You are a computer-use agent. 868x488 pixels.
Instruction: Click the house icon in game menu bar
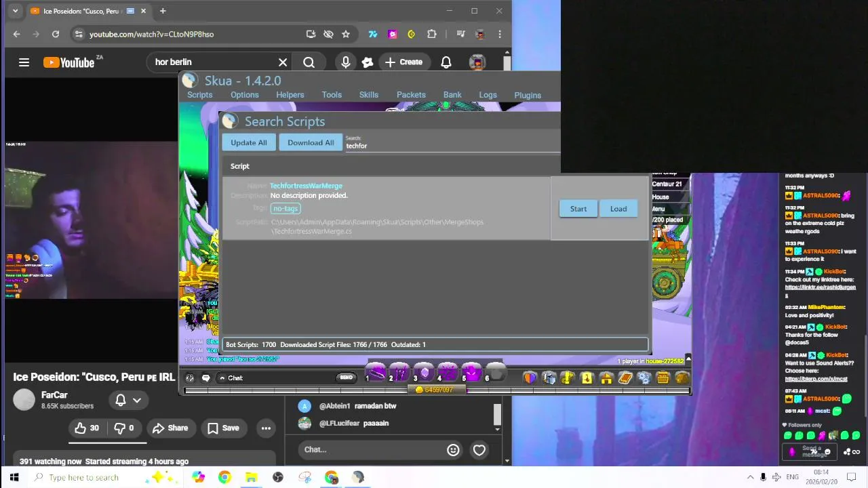[x=606, y=378]
